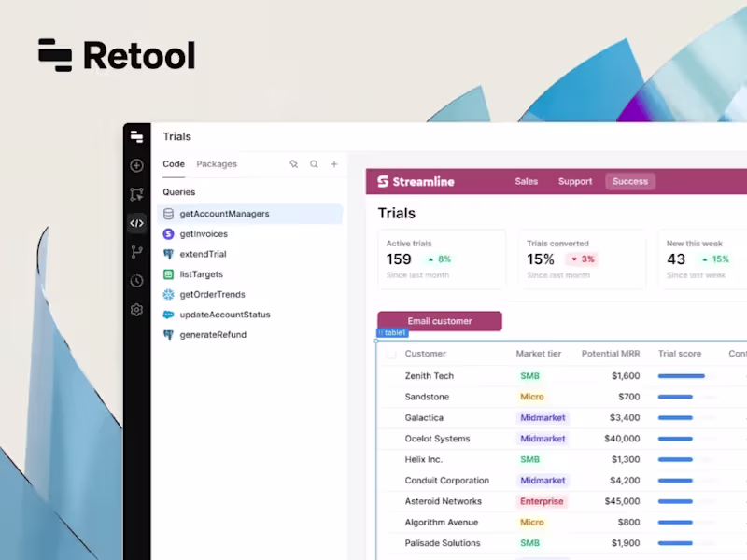Image resolution: width=747 pixels, height=560 pixels.
Task: Click the Postgres icon beside generateRefund
Action: tap(168, 335)
